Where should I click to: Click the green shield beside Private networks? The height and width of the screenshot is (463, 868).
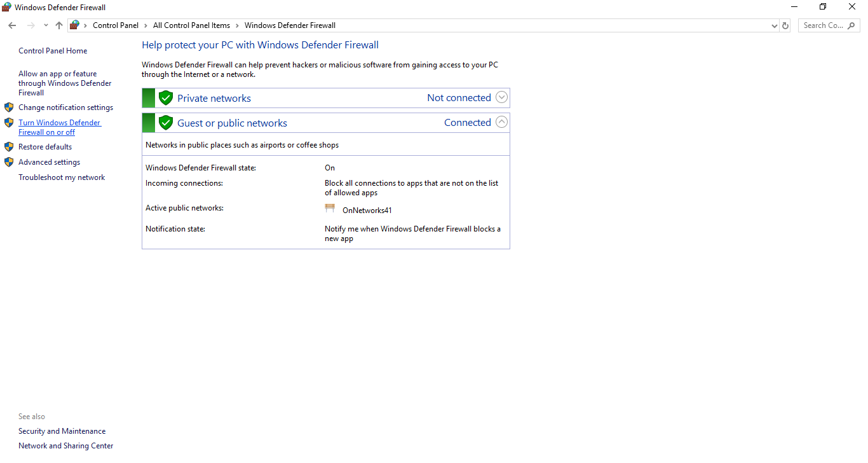(166, 98)
